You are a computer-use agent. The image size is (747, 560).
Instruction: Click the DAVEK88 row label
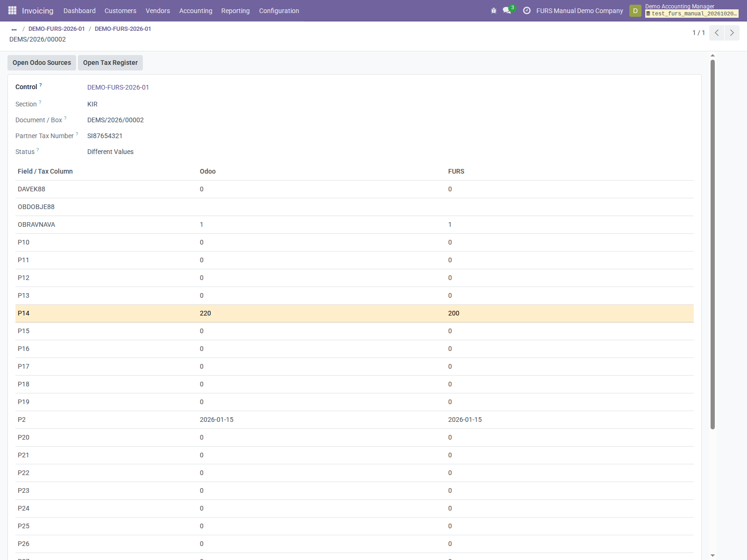(31, 189)
